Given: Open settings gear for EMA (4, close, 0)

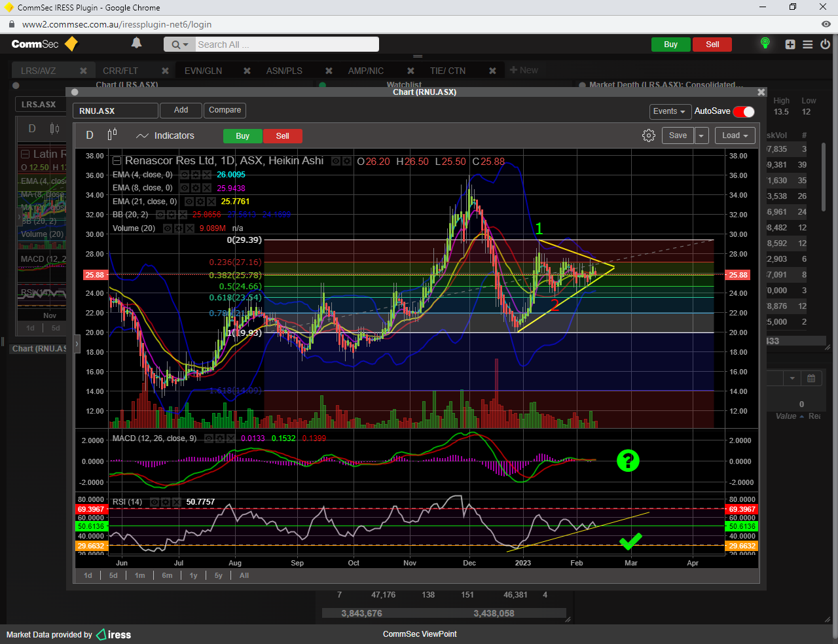Looking at the screenshot, I should [x=195, y=175].
